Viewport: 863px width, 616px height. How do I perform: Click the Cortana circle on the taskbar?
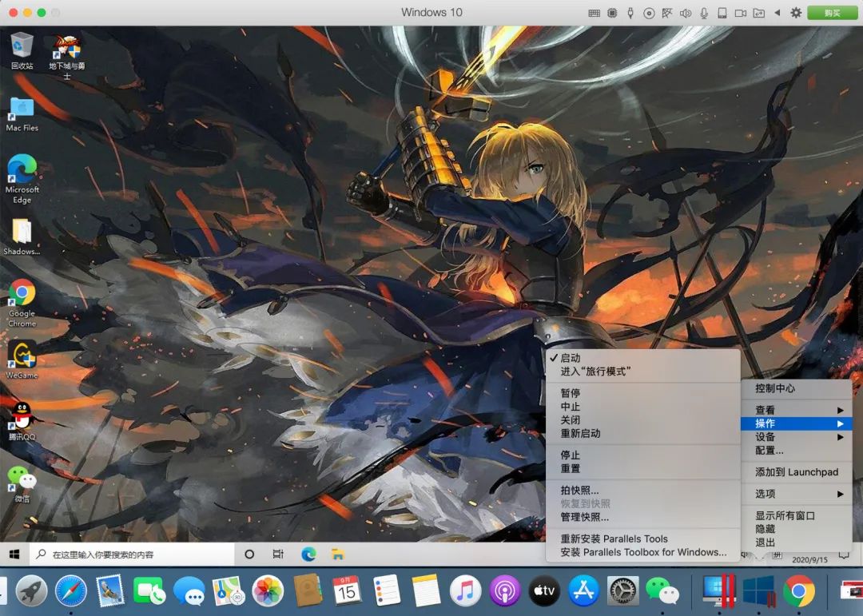coord(249,554)
